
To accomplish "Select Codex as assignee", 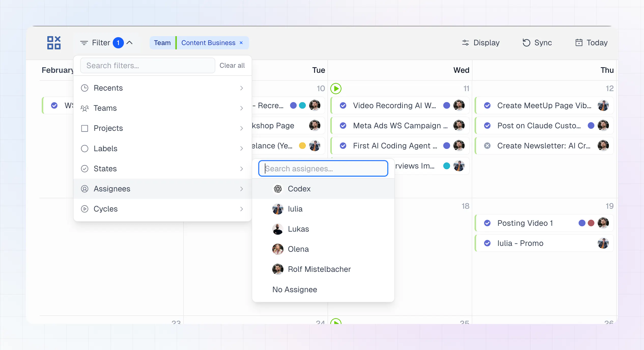I will pyautogui.click(x=323, y=189).
